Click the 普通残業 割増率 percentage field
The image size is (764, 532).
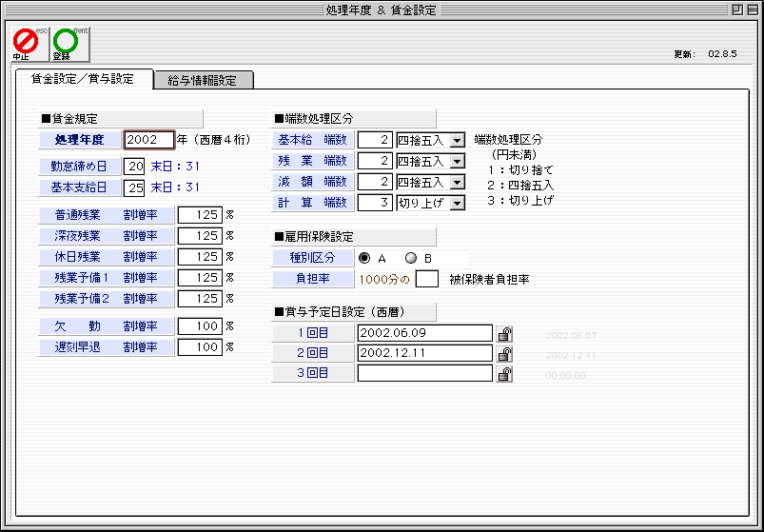click(200, 215)
